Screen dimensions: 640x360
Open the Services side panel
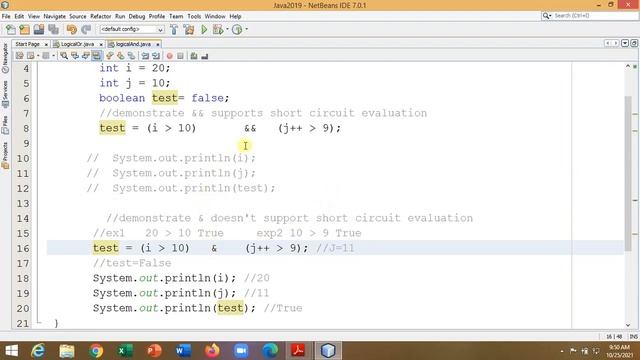tap(5, 94)
